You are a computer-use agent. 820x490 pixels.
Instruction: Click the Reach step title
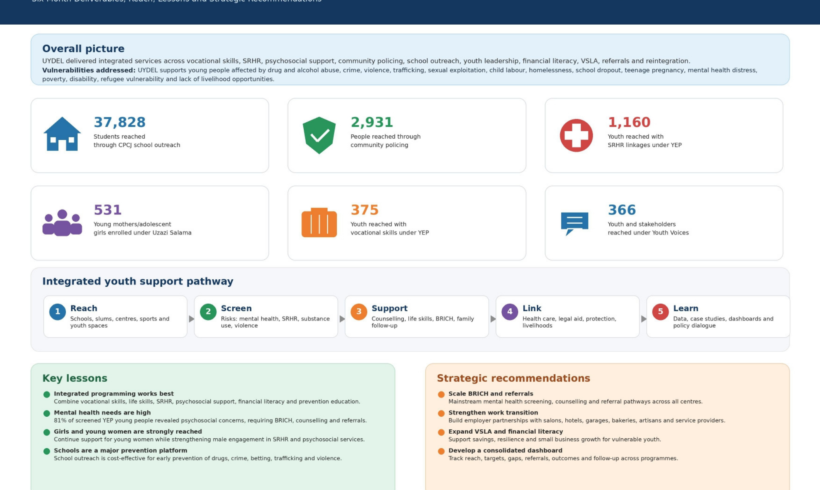point(84,309)
